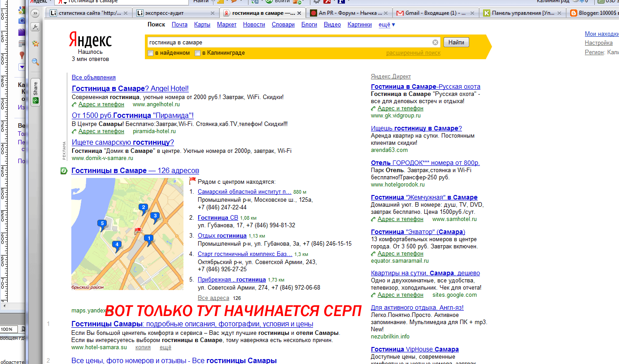Image resolution: width=619 pixels, height=364 pixels.
Task: Clear the search field with the X icon
Action: tap(435, 42)
